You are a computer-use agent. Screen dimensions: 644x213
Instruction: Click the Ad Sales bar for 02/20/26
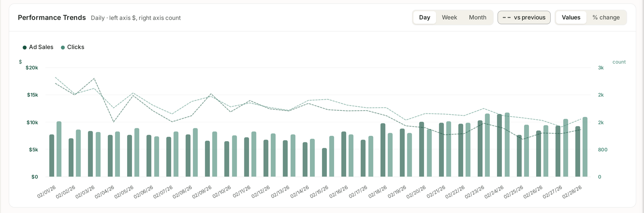(x=421, y=149)
